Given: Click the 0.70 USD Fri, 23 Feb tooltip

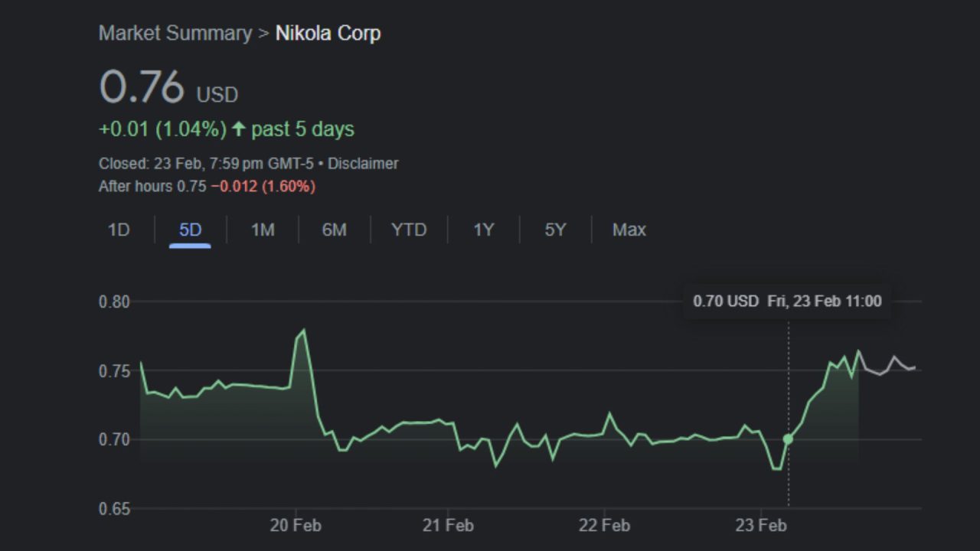Looking at the screenshot, I should [x=787, y=301].
